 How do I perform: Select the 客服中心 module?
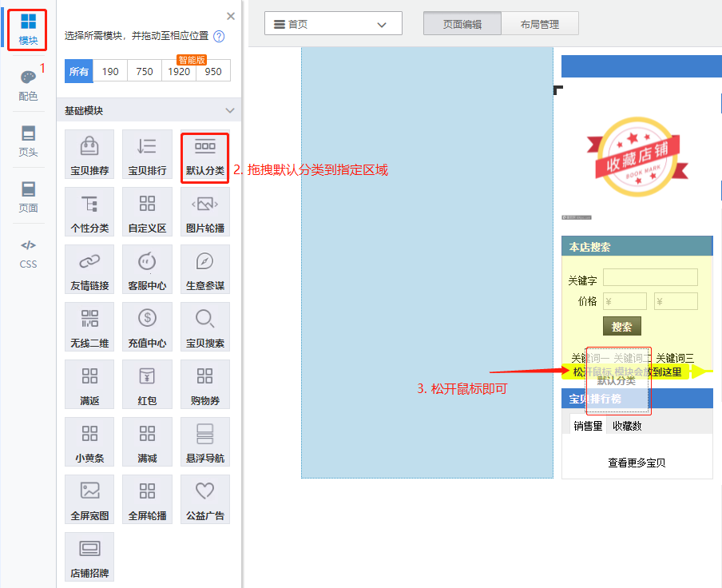pyautogui.click(x=147, y=269)
